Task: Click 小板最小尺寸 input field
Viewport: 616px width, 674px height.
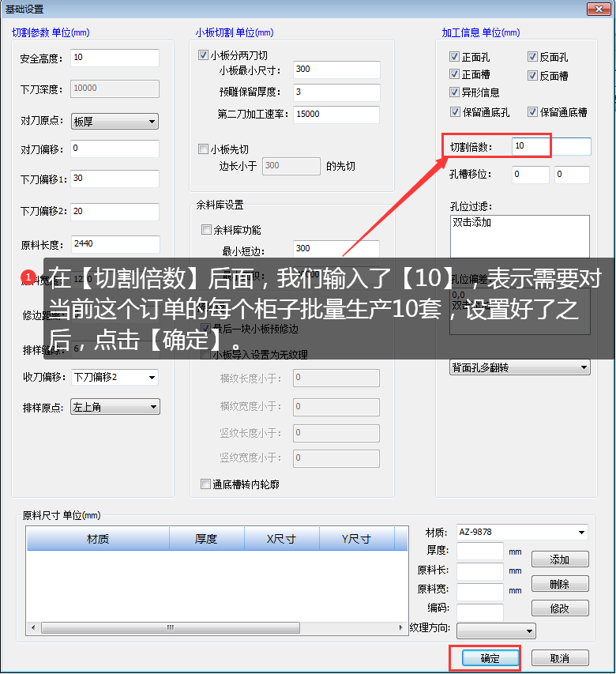Action: click(336, 70)
